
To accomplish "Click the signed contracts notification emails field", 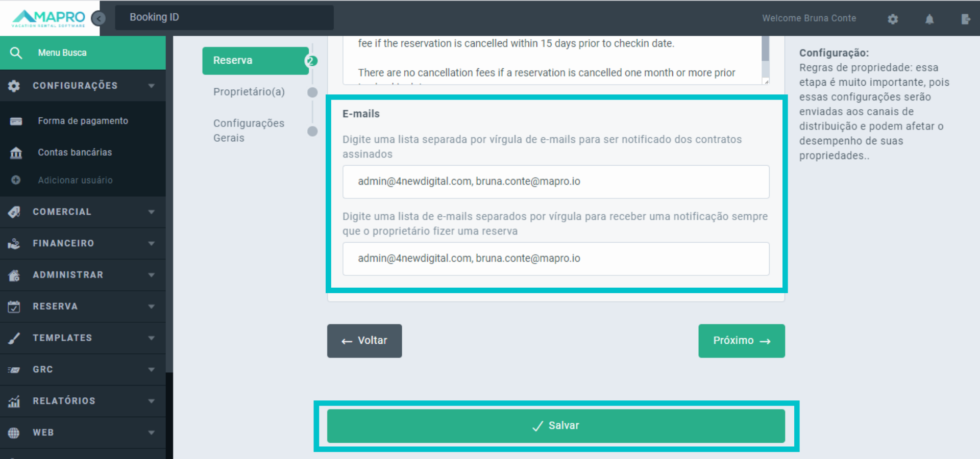I will [x=555, y=182].
